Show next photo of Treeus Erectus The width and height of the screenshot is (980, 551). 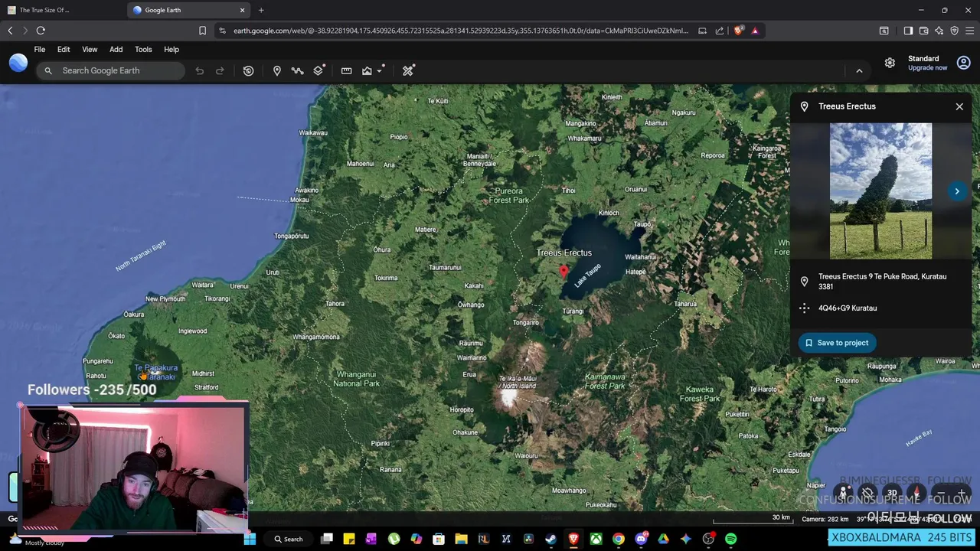[957, 191]
